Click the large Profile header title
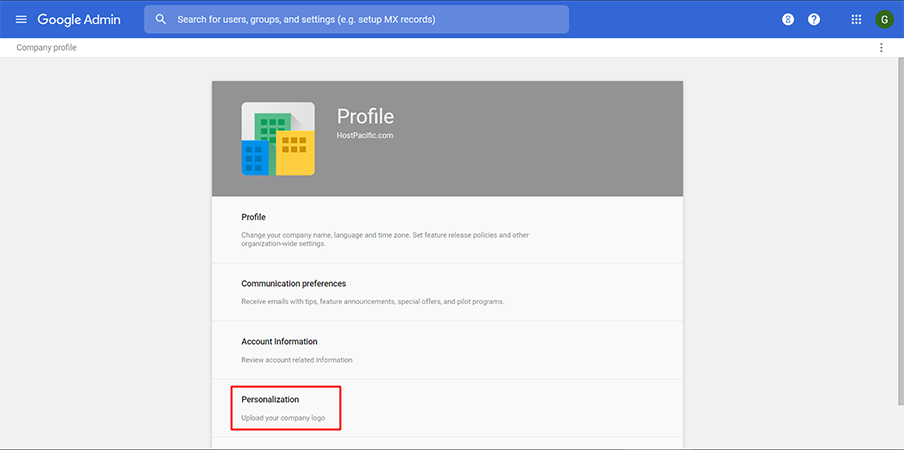Screen dimensions: 904x450 point(366,116)
